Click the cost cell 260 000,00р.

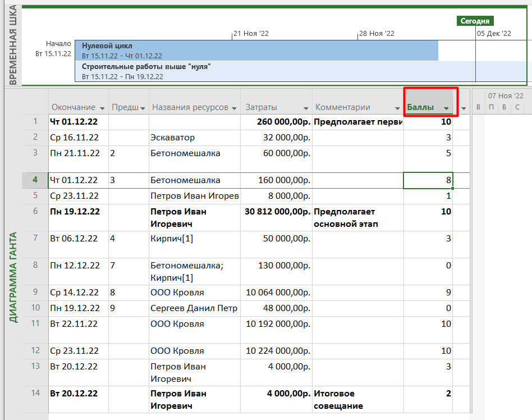click(x=276, y=122)
